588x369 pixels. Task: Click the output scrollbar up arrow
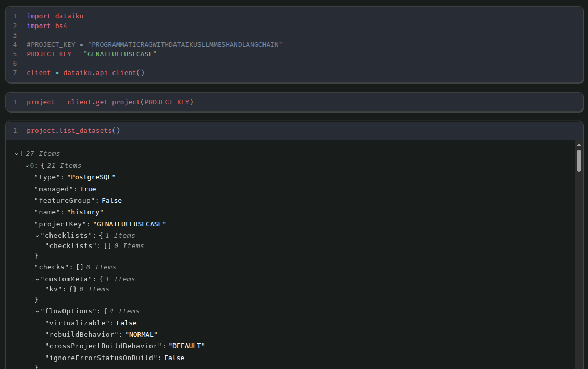coord(579,144)
